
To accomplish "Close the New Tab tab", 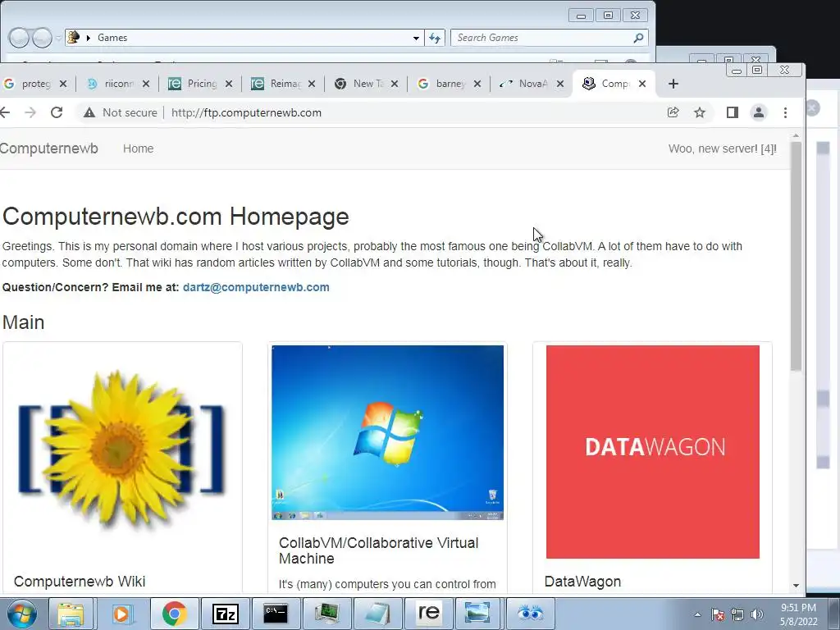I will pos(395,84).
